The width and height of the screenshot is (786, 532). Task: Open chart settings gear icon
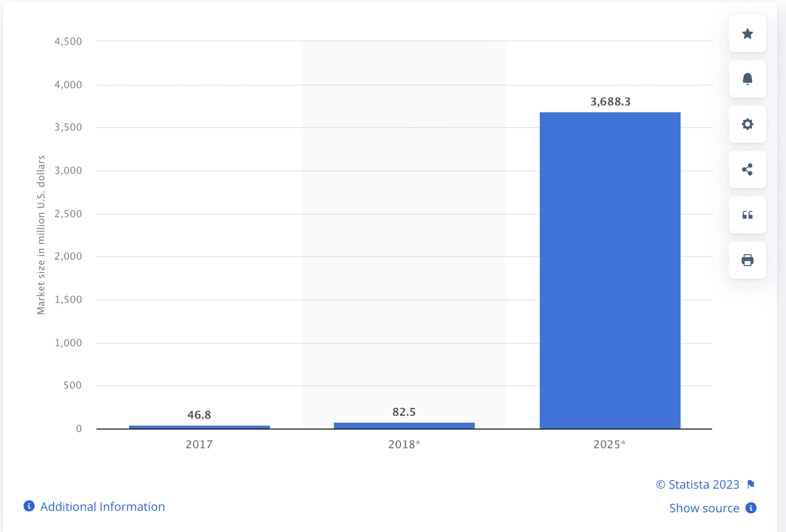tap(747, 124)
